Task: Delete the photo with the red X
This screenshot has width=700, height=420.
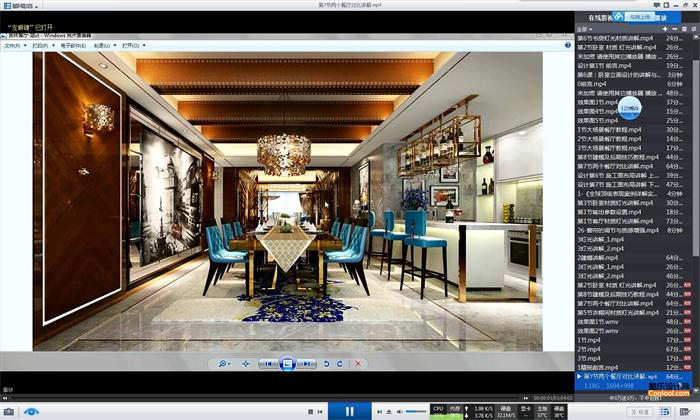Action: click(358, 364)
